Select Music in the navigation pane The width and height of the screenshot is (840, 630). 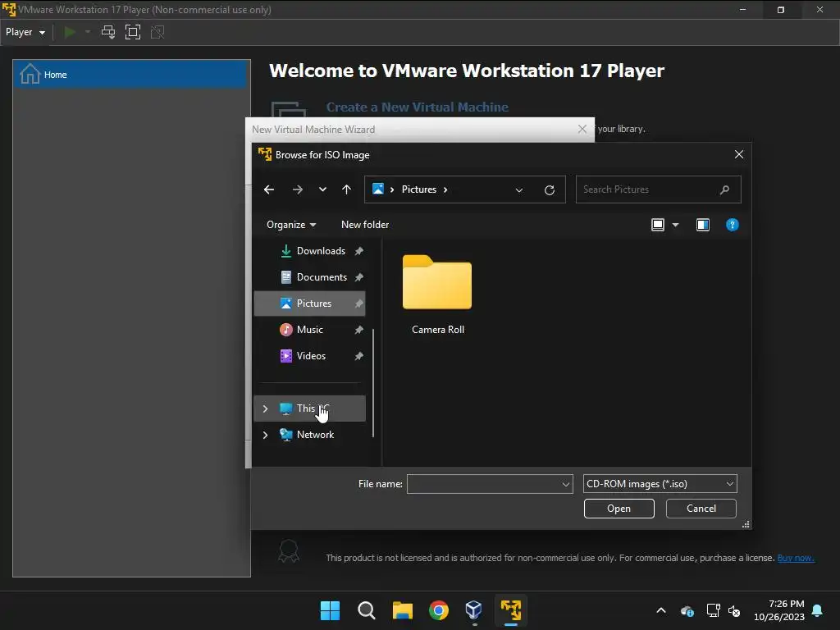coord(309,330)
